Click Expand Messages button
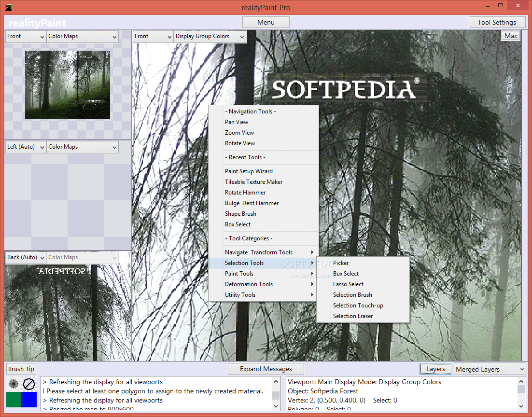532x417 pixels. [x=266, y=369]
